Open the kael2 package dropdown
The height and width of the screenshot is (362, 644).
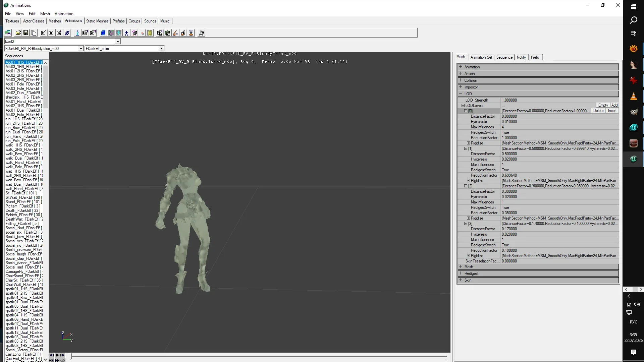tap(118, 42)
